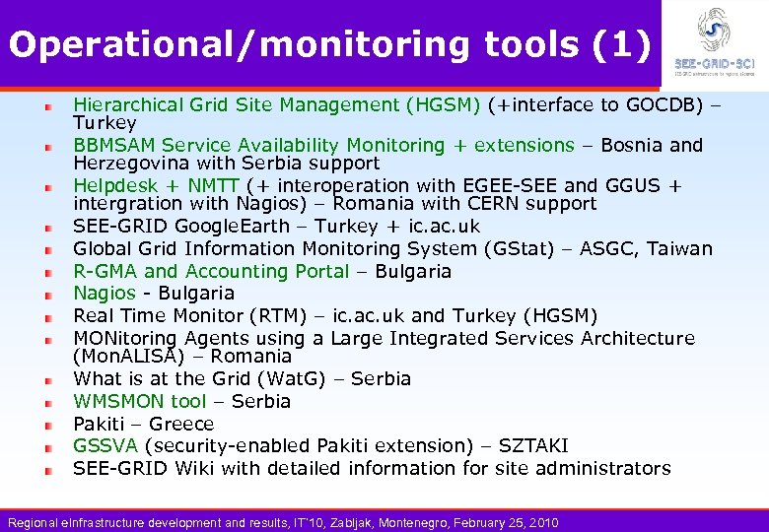Click 'Herzegovina with Serbia support' line
The width and height of the screenshot is (769, 532).
tap(227, 163)
